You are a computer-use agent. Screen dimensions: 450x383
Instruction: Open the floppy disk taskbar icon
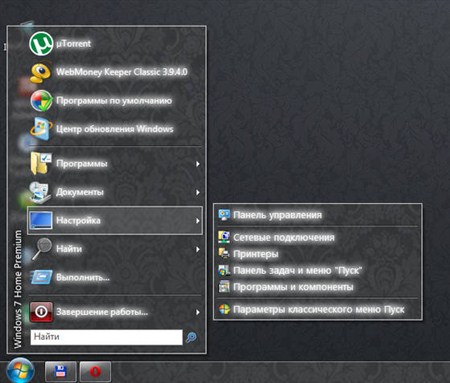click(x=60, y=371)
